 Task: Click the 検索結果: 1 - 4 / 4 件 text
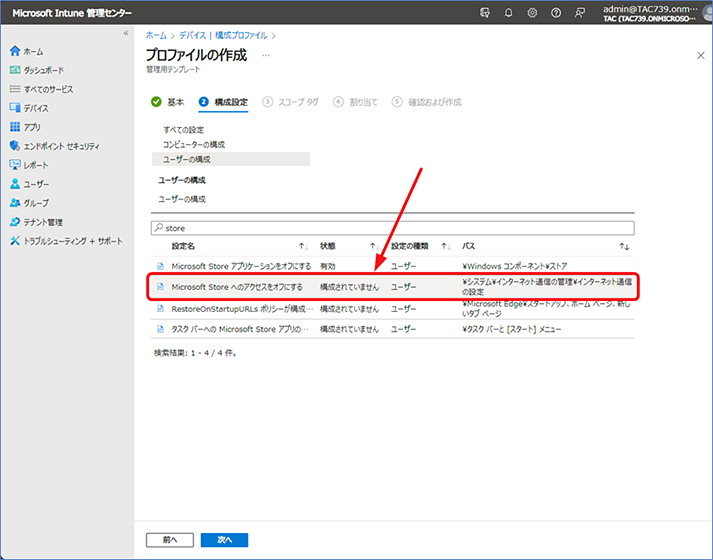click(196, 353)
